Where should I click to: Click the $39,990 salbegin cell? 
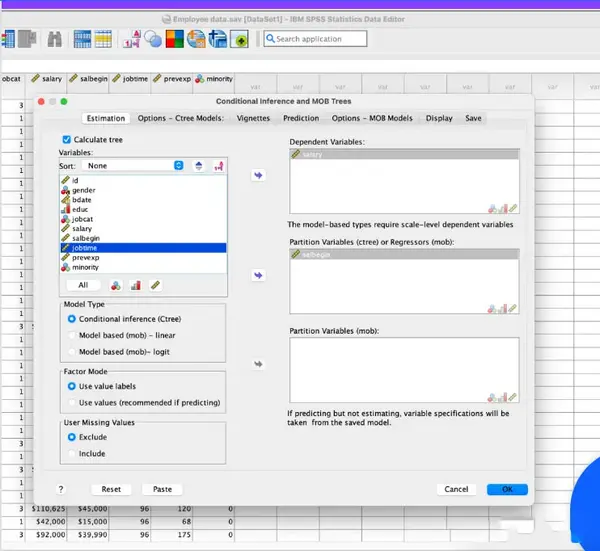88,535
